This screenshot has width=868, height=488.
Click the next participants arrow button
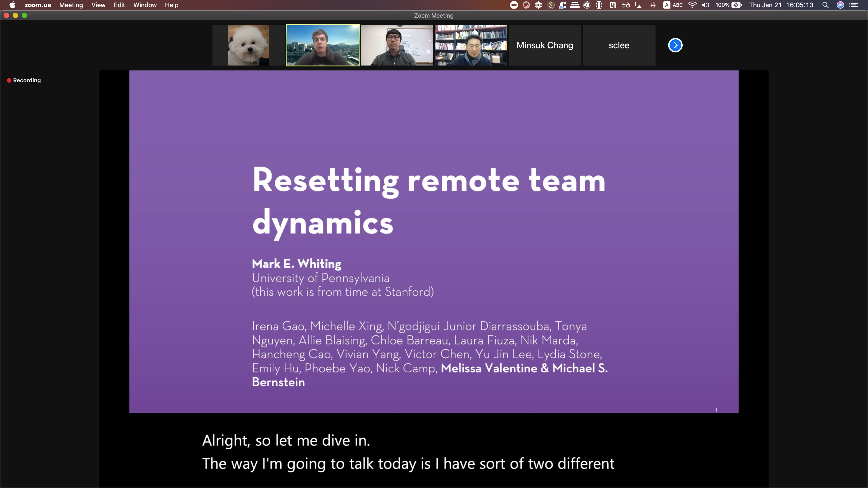tap(675, 45)
